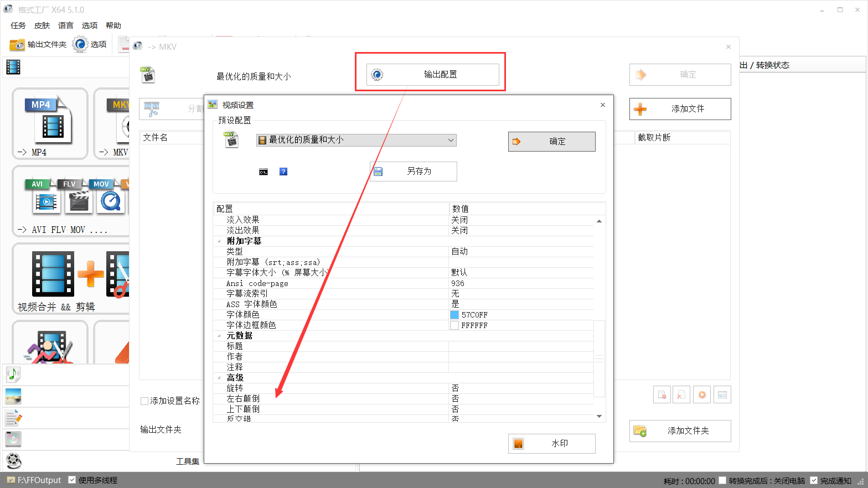Collapse the 高级 group
Viewport: 868px width, 488px height.
click(x=219, y=378)
